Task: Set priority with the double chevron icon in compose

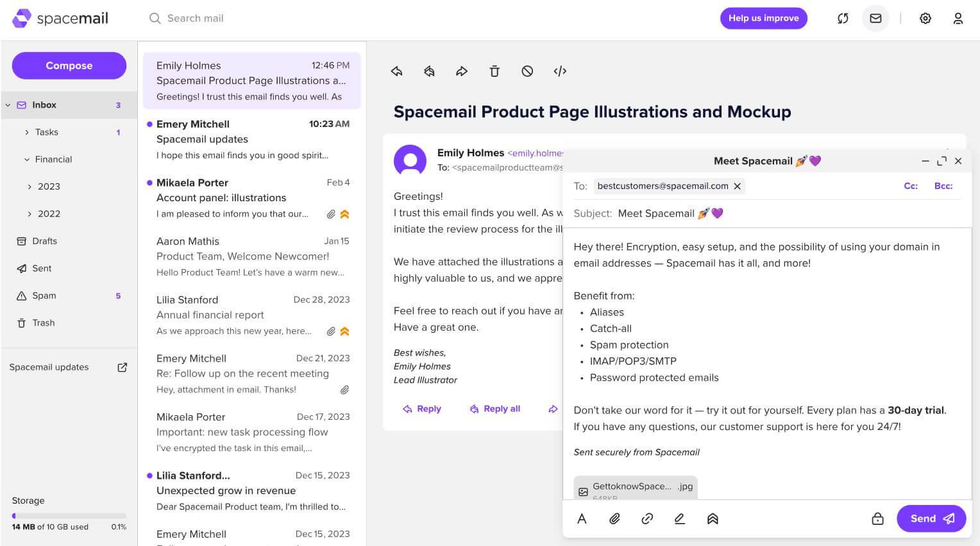Action: [713, 518]
